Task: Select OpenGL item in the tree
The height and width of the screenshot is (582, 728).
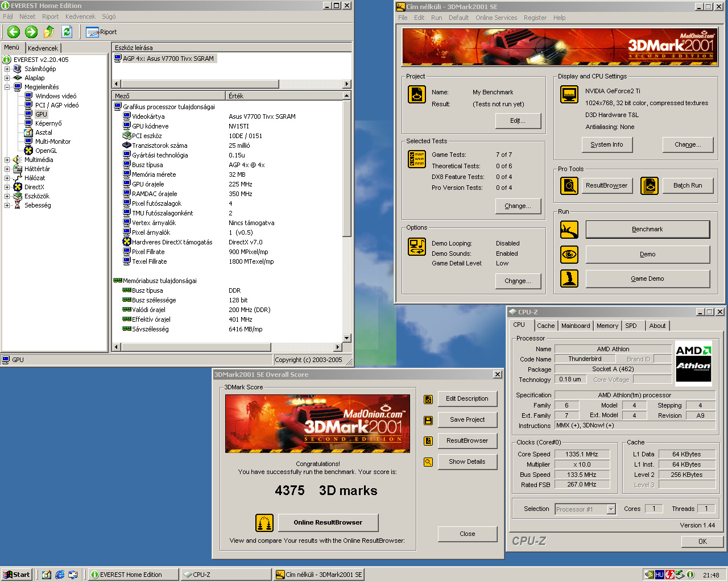Action: (x=46, y=151)
